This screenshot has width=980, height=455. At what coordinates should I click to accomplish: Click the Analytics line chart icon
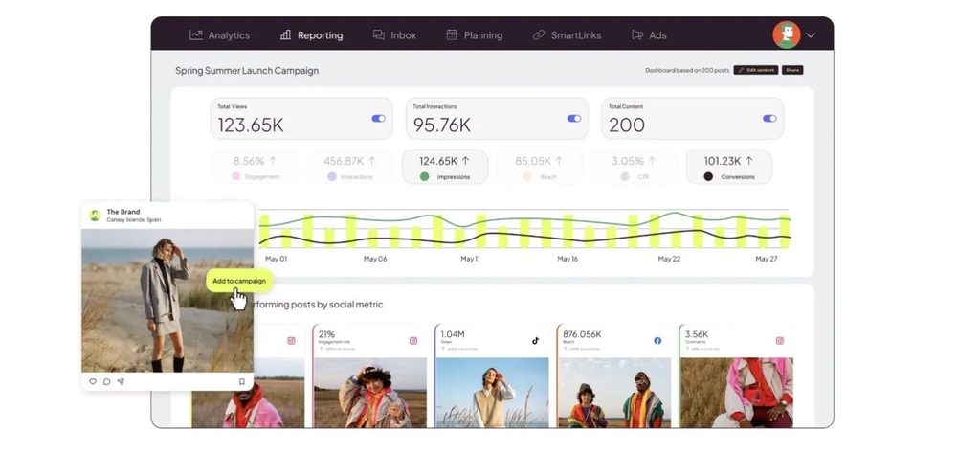coord(195,35)
